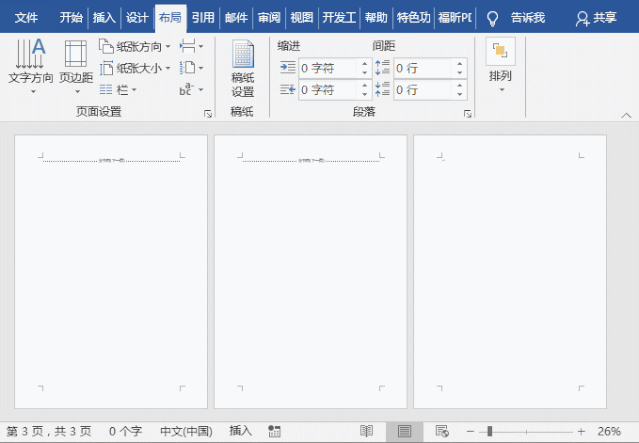This screenshot has width=639, height=443.
Task: Open the 栏 columns dropdown
Action: [118, 89]
